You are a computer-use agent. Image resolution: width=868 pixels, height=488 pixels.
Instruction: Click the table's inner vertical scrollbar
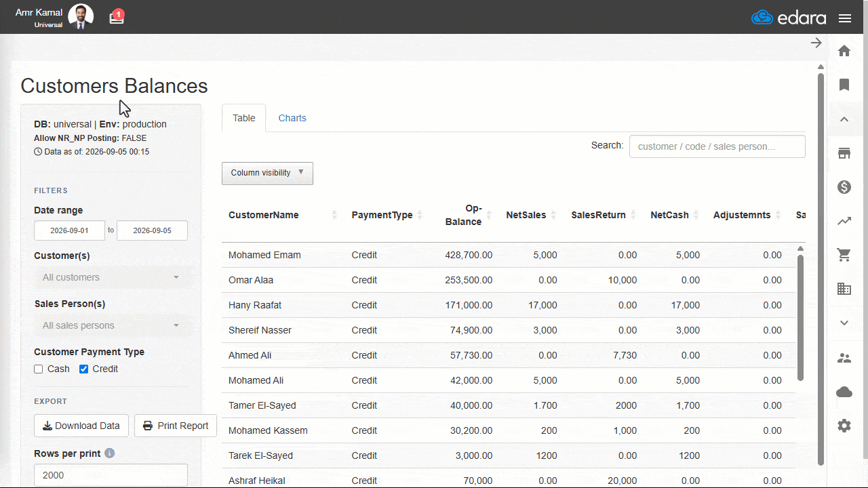click(x=800, y=317)
